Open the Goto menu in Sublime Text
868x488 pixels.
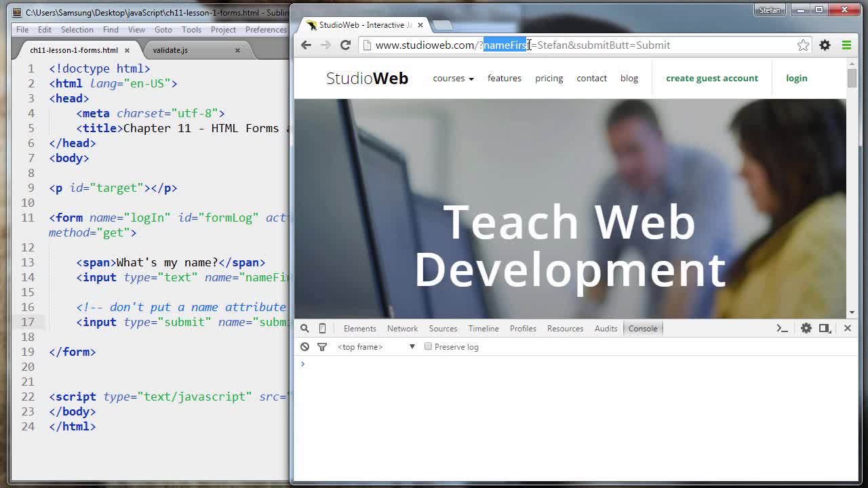pyautogui.click(x=163, y=30)
